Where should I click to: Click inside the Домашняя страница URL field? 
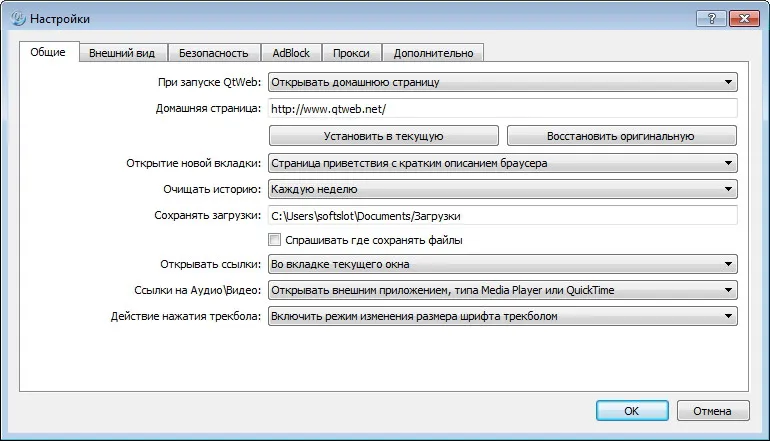[502, 109]
